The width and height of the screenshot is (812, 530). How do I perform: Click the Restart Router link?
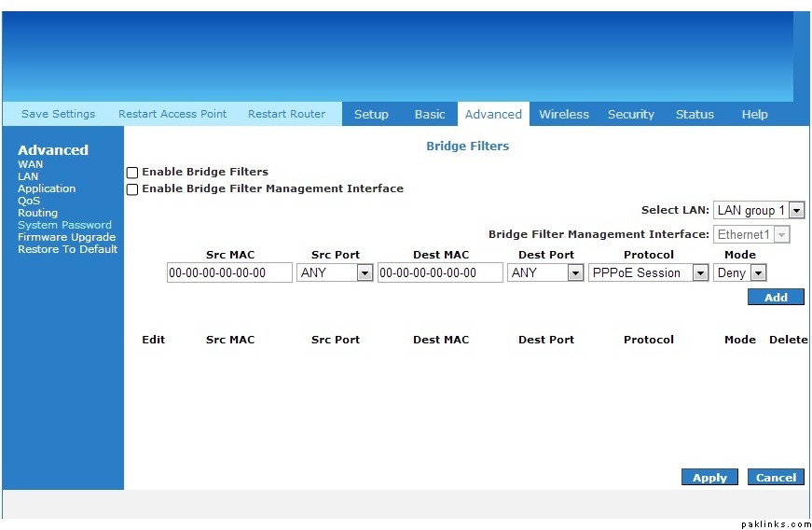click(287, 115)
